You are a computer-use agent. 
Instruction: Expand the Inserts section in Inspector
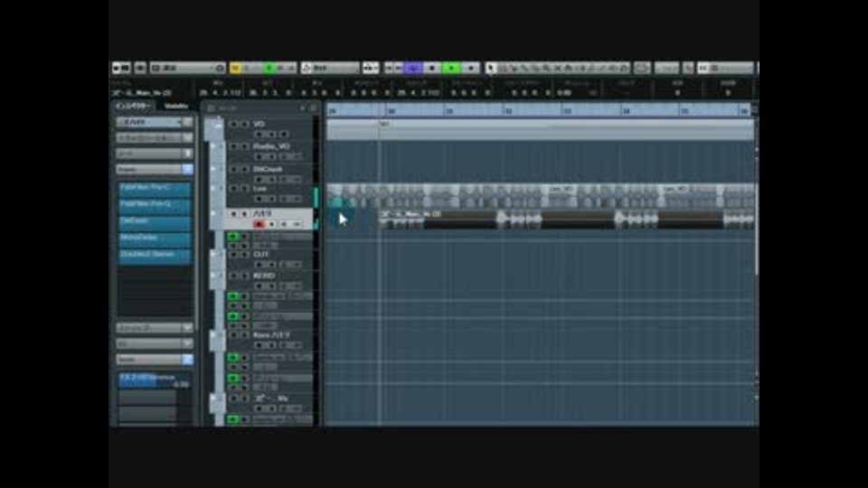(148, 169)
